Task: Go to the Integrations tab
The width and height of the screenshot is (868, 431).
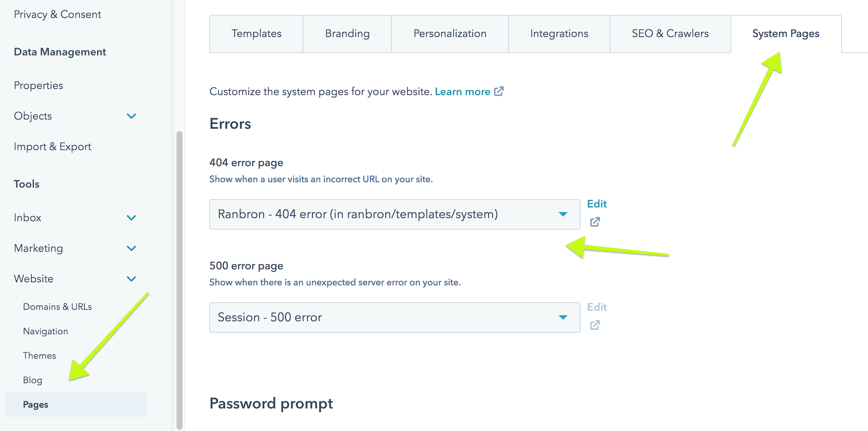Action: click(x=559, y=34)
